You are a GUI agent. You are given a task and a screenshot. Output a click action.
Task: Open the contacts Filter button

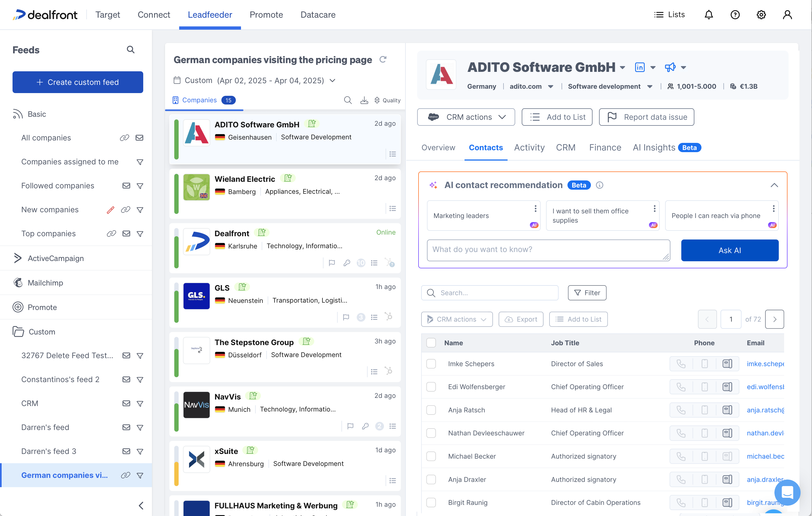coord(587,293)
